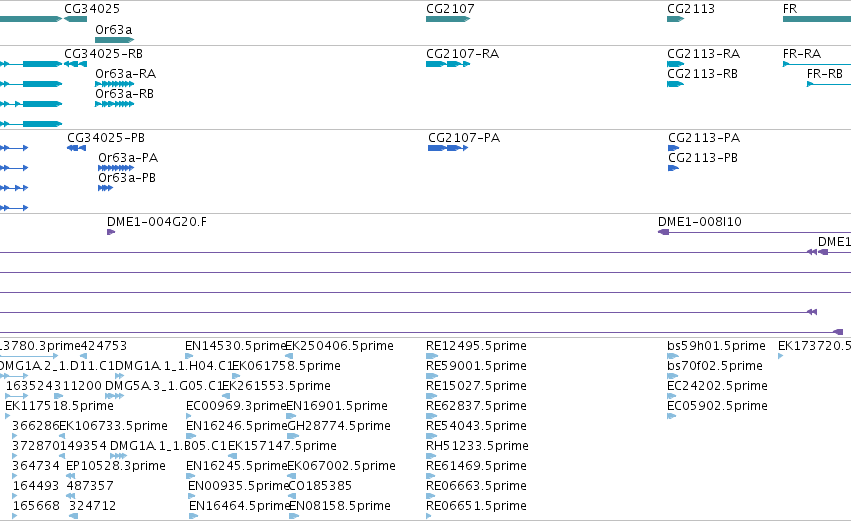This screenshot has width=851, height=521.
Task: Open the EC00969.3prime EST
Action: 236,406
